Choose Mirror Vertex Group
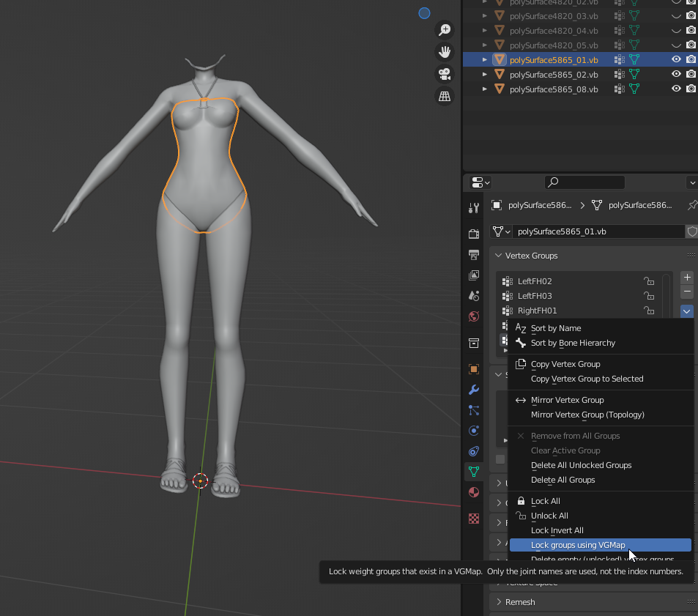This screenshot has width=698, height=616. [601, 400]
